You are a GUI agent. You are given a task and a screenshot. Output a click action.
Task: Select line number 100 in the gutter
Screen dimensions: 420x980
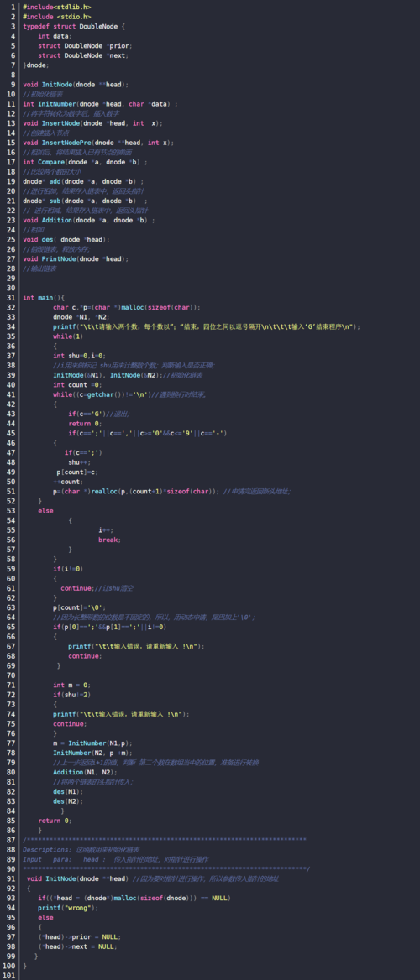click(x=10, y=966)
